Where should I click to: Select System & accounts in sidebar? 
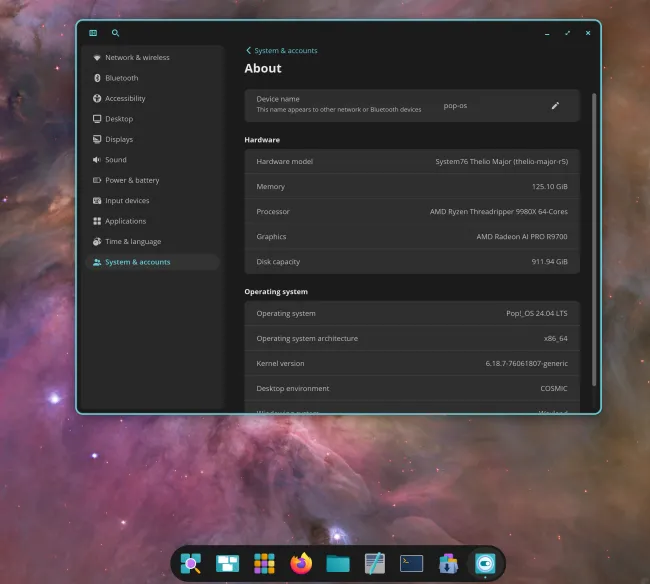153,262
